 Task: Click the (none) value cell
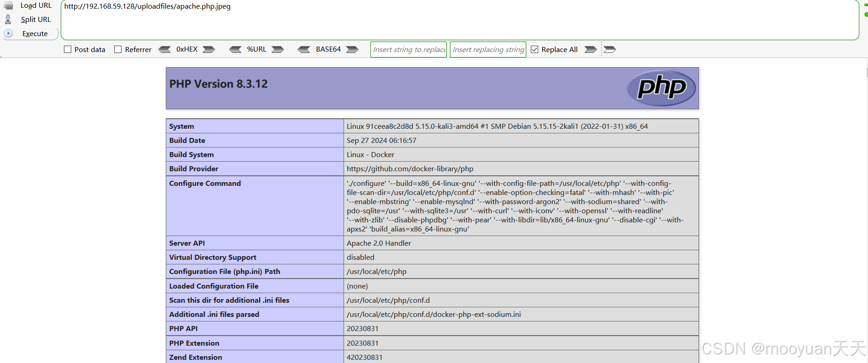point(357,286)
